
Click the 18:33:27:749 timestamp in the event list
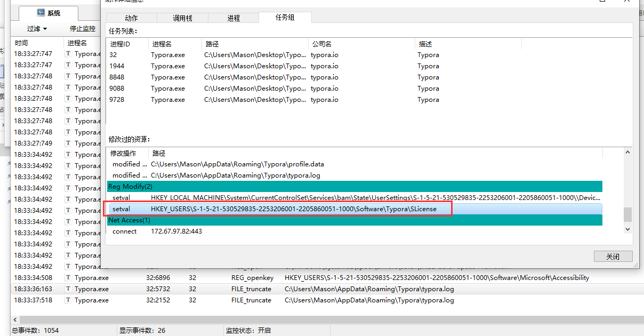(33, 143)
